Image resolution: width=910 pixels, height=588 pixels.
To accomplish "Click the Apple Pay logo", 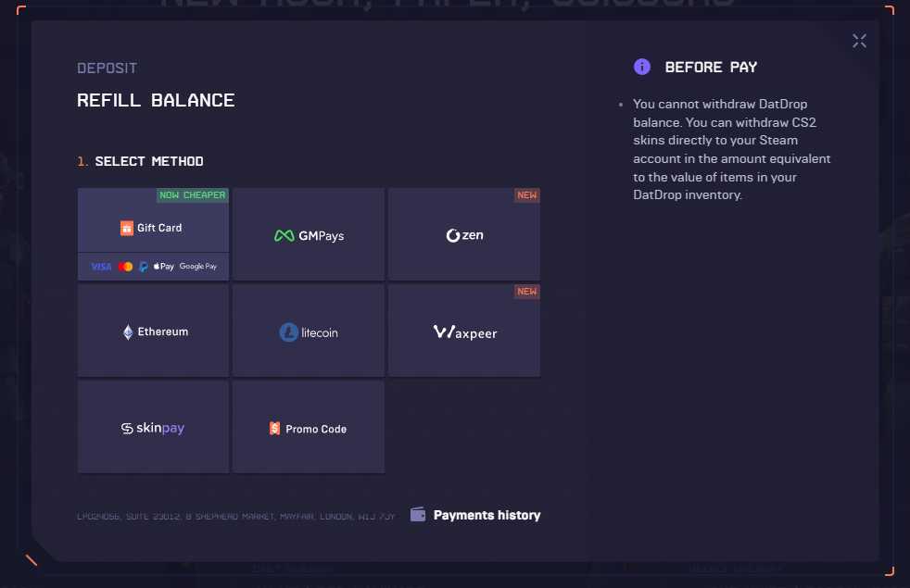I will [164, 266].
